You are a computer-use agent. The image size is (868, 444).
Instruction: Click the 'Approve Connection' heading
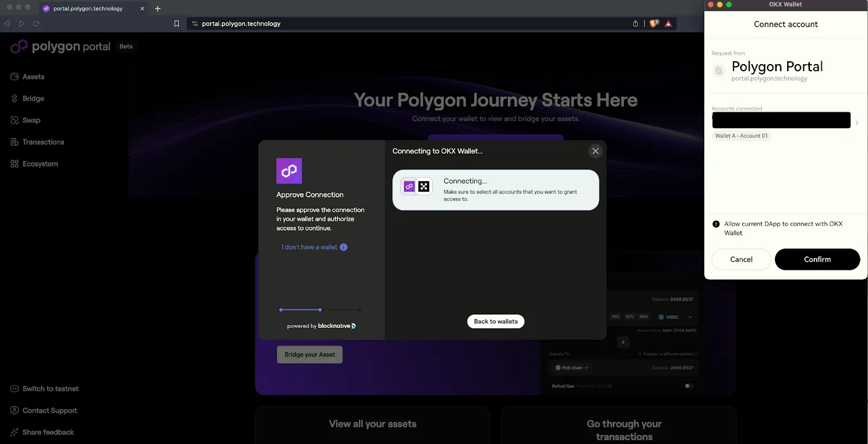(310, 194)
